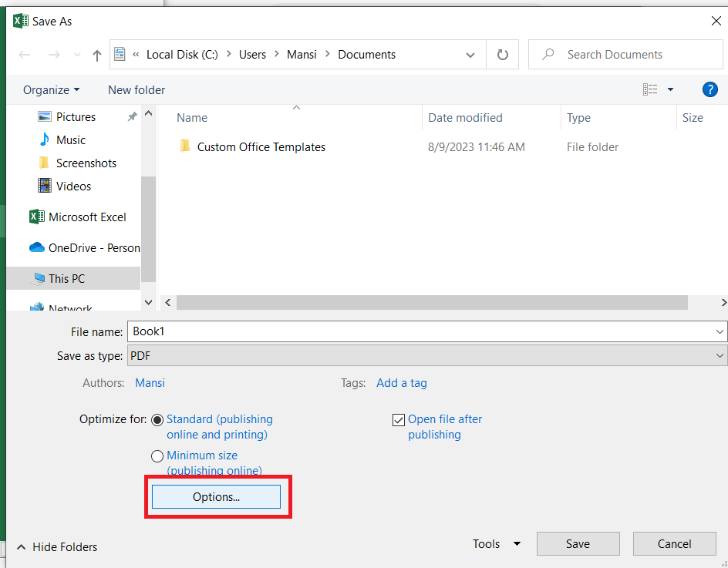Select Pictures in the navigation pane
The width and height of the screenshot is (728, 568).
(x=76, y=117)
